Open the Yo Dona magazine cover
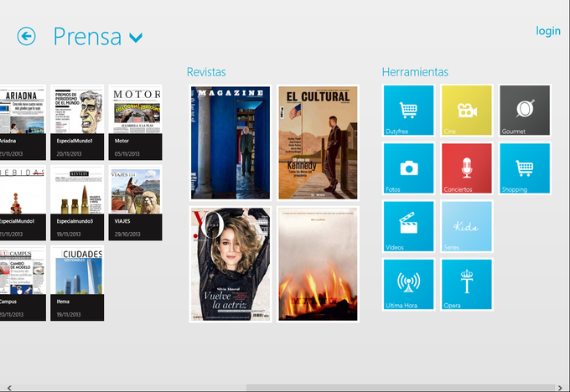Screen dimensions: 570x392 click(x=231, y=264)
